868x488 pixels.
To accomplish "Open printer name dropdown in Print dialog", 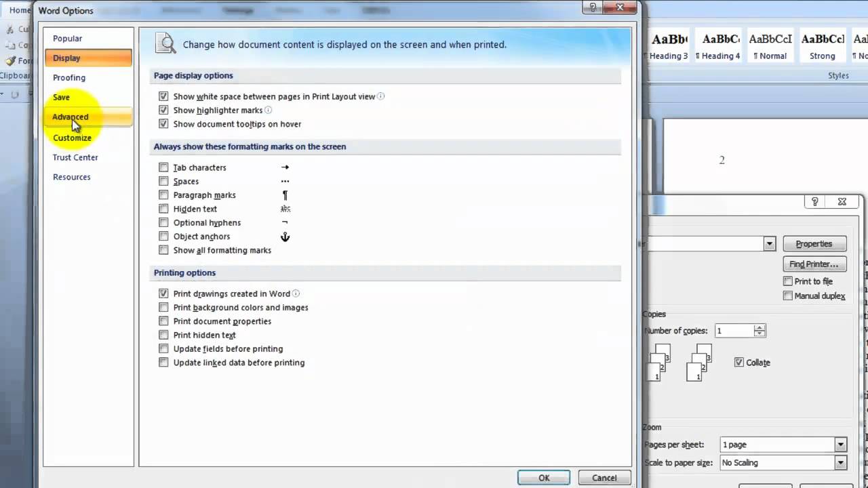I will [x=769, y=244].
